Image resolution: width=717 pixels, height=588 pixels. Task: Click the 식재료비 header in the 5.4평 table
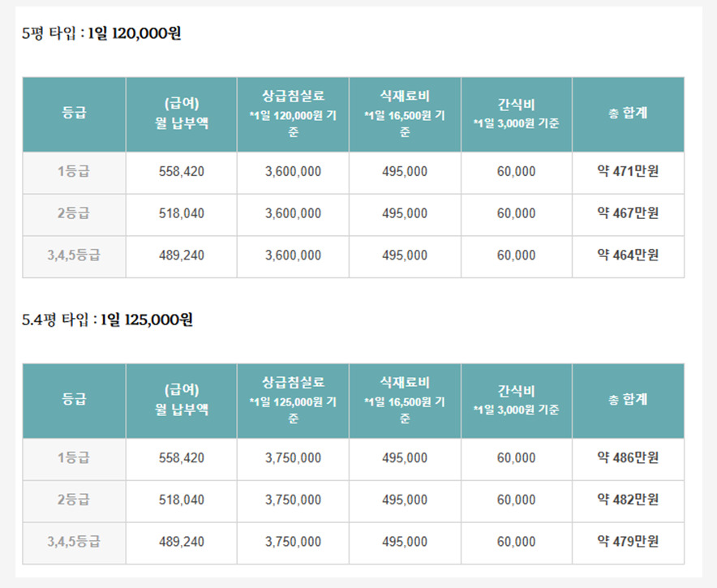405,400
